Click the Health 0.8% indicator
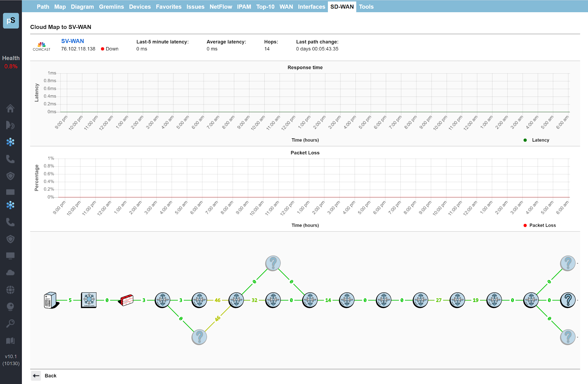 [x=11, y=62]
